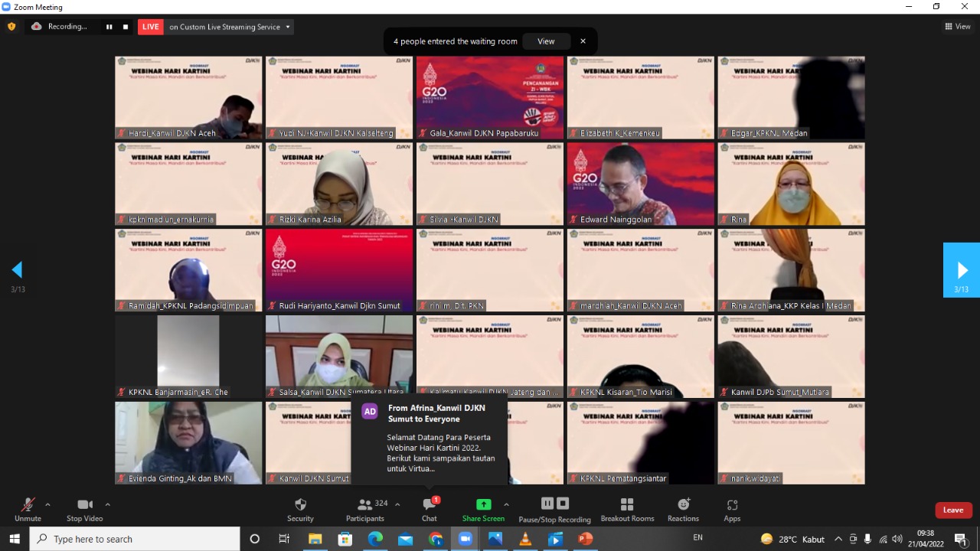This screenshot has height=551, width=980.
Task: Open the Chat panel
Action: pyautogui.click(x=429, y=505)
